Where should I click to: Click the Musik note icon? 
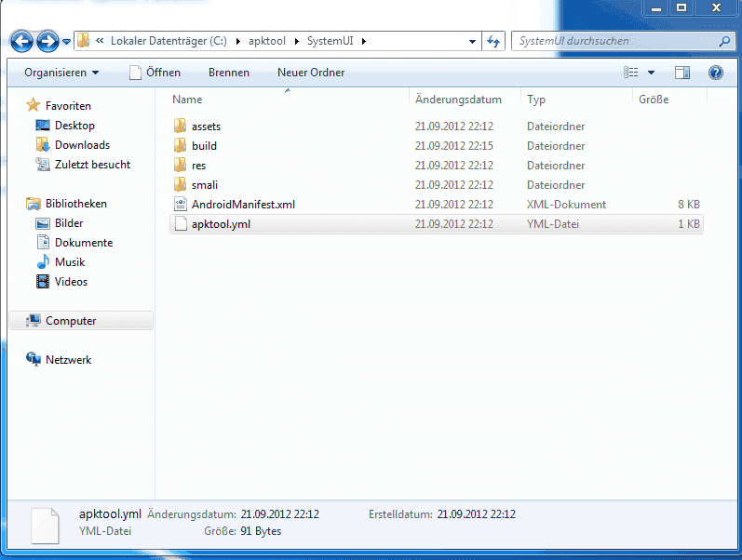[x=43, y=261]
